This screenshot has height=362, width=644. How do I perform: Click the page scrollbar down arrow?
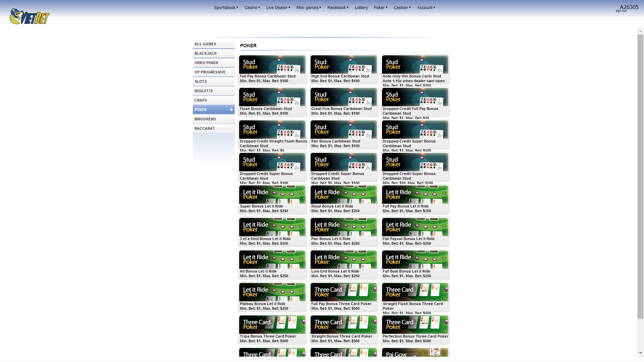click(640, 353)
